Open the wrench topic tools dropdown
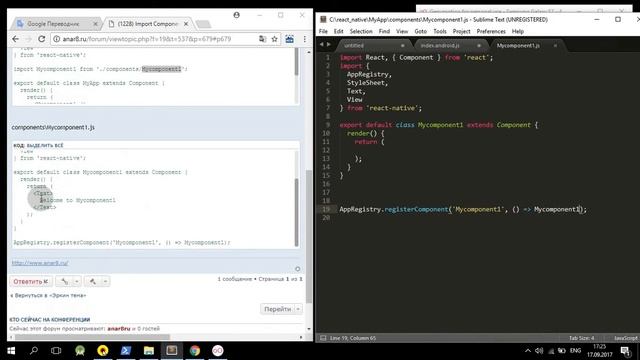Viewport: 640px width, 360px height. [68, 282]
